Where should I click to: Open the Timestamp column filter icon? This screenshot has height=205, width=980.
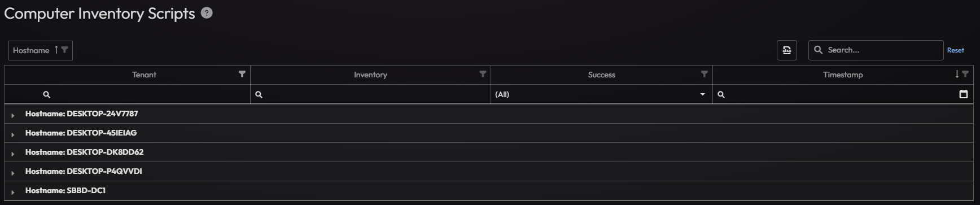[965, 74]
